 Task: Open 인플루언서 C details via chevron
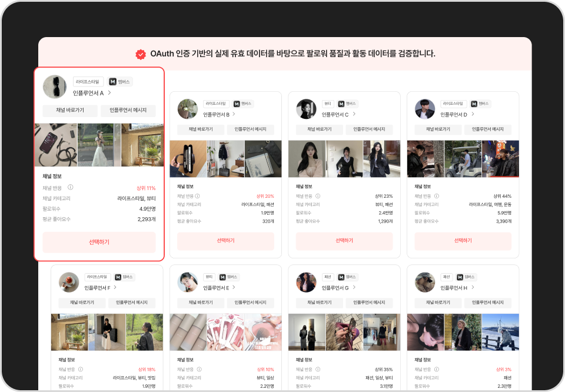click(x=354, y=114)
